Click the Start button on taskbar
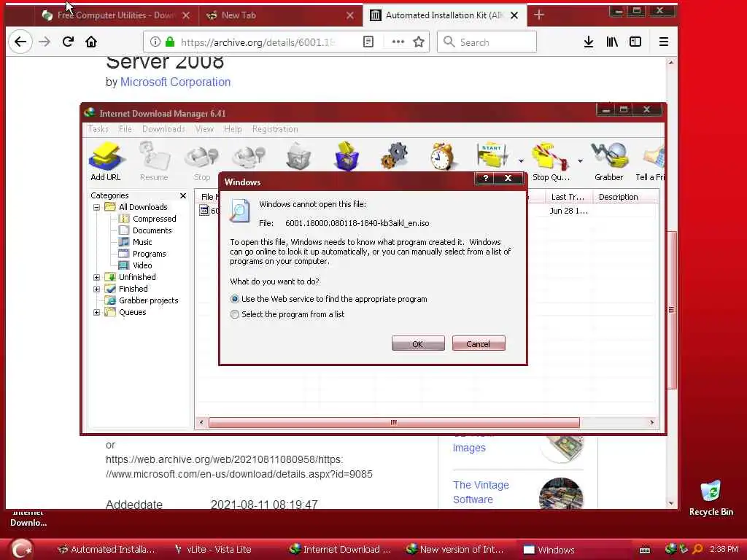 pyautogui.click(x=21, y=548)
